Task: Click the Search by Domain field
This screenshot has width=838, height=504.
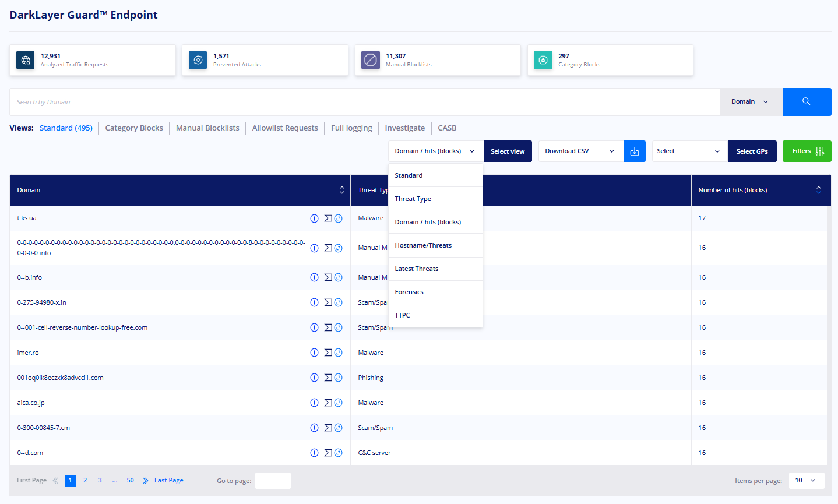Action: 365,102
